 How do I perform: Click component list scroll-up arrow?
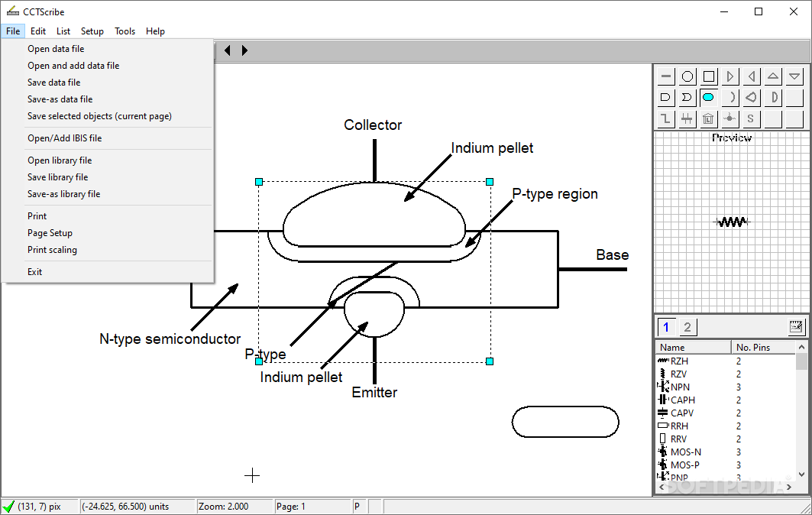[x=801, y=347]
